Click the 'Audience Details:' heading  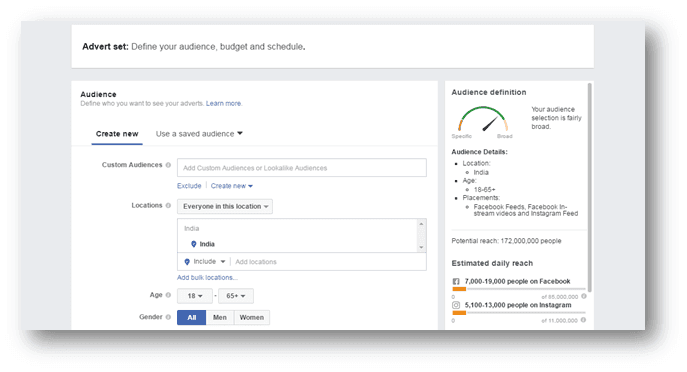(479, 152)
